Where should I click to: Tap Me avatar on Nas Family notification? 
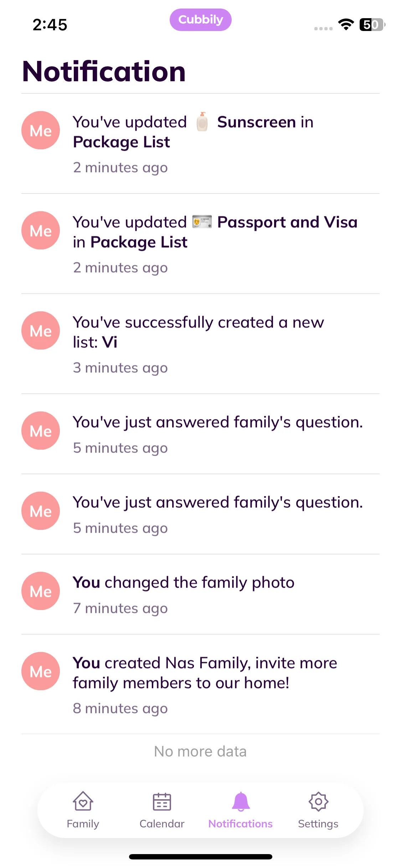point(41,671)
